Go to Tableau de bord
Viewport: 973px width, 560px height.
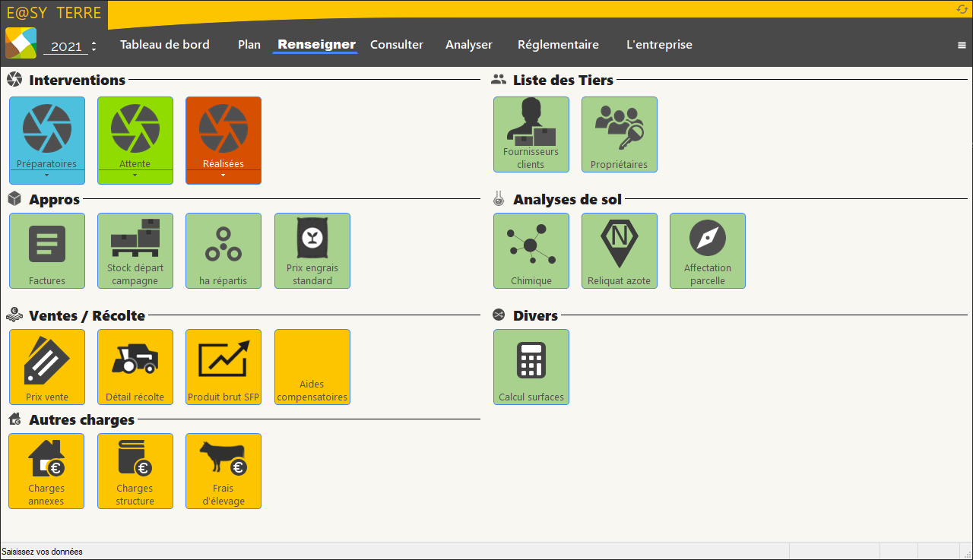point(164,45)
